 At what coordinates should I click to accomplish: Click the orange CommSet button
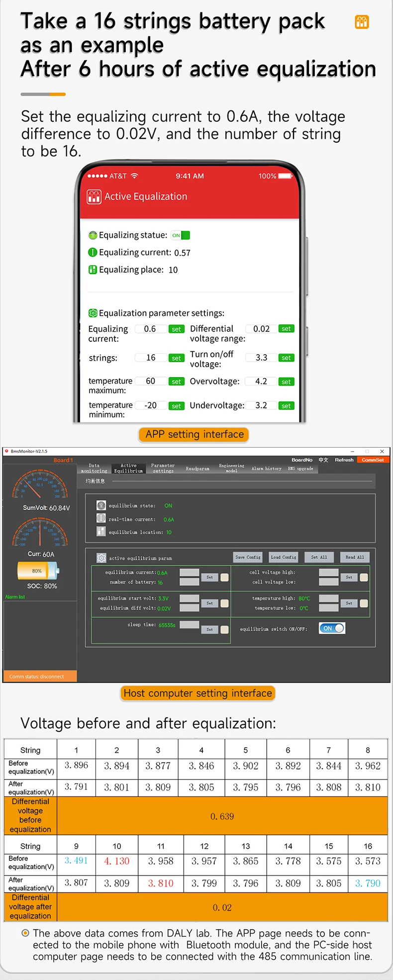[x=373, y=460]
